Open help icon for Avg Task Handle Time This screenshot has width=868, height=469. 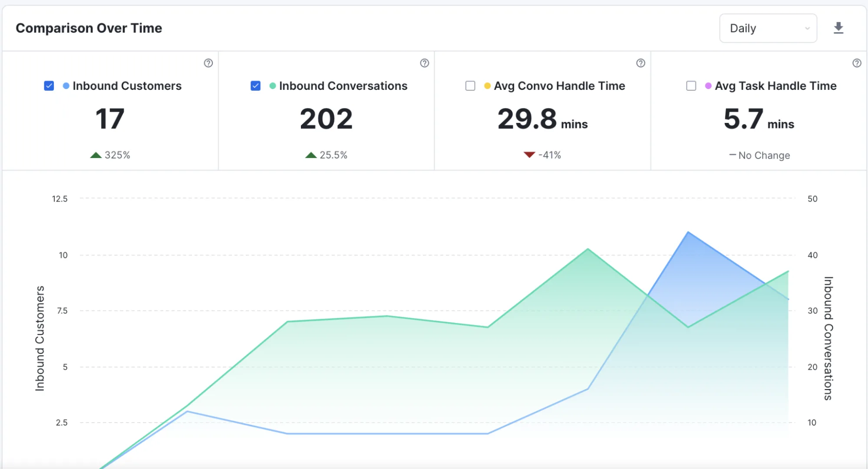pyautogui.click(x=857, y=63)
